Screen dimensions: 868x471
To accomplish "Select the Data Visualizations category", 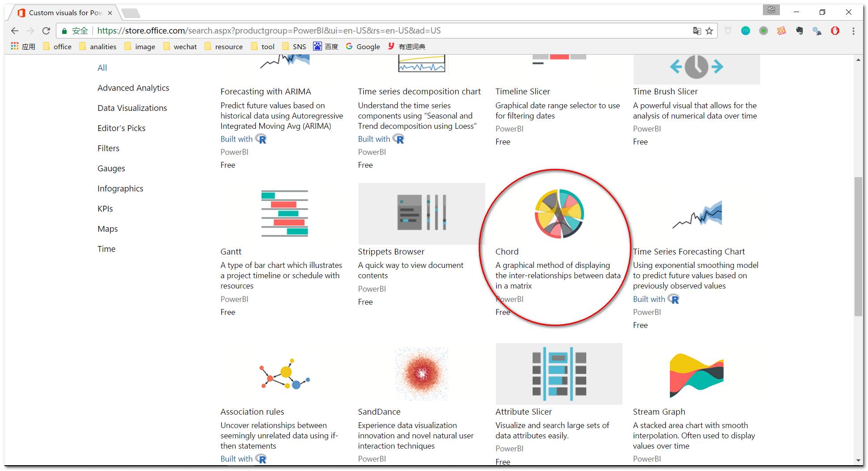I will coord(132,108).
